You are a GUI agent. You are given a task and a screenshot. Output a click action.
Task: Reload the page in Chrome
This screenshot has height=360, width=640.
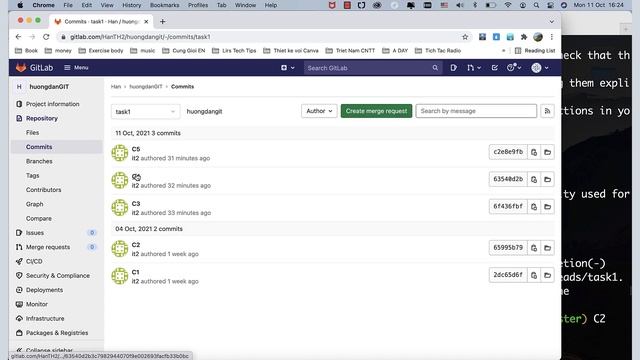[46, 37]
